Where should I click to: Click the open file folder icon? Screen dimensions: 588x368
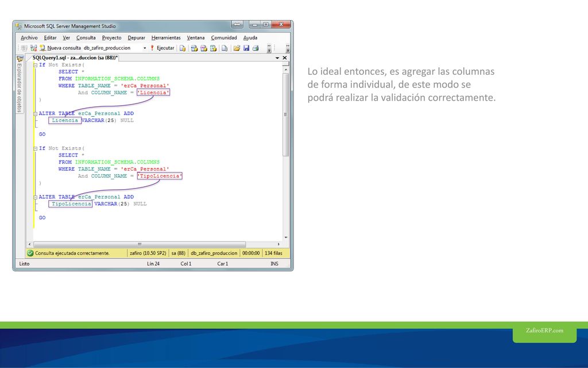(x=237, y=48)
